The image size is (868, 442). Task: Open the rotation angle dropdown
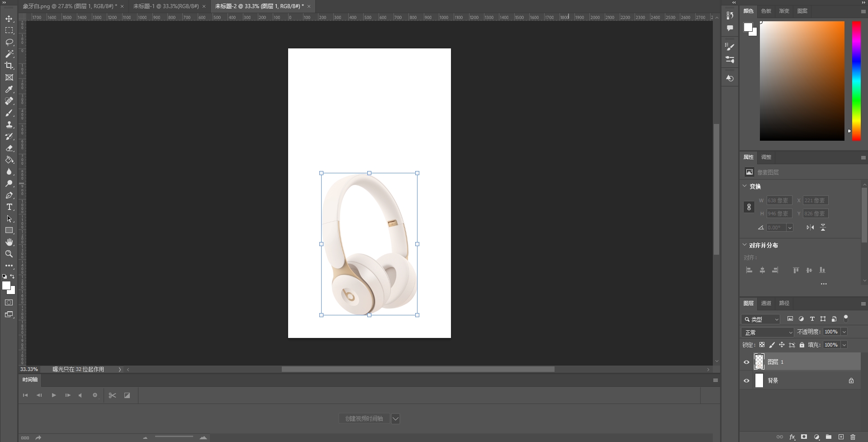[790, 228]
